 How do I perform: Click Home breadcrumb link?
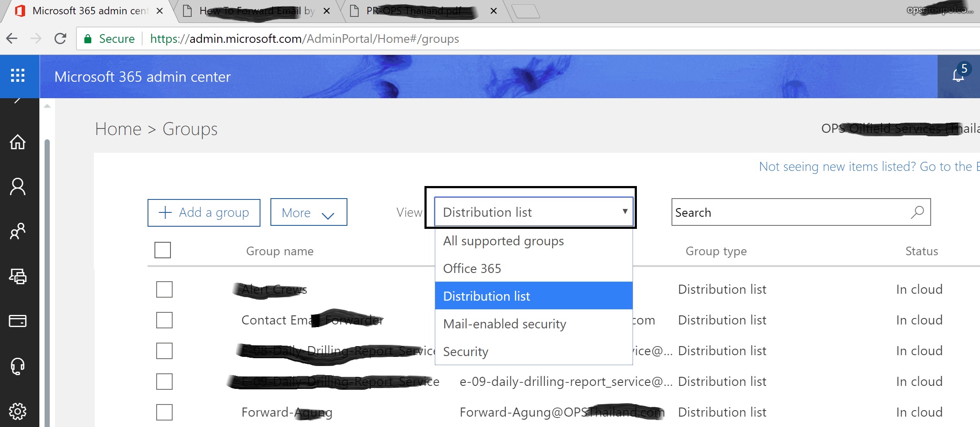click(118, 129)
